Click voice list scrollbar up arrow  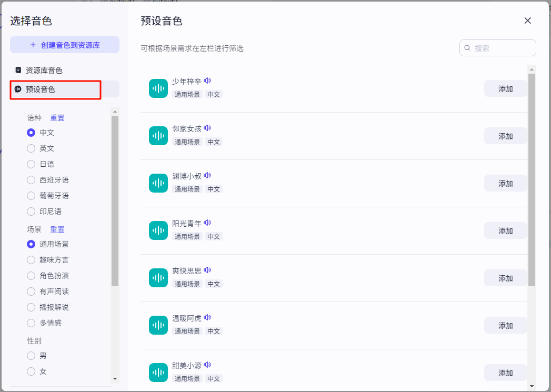pyautogui.click(x=532, y=69)
